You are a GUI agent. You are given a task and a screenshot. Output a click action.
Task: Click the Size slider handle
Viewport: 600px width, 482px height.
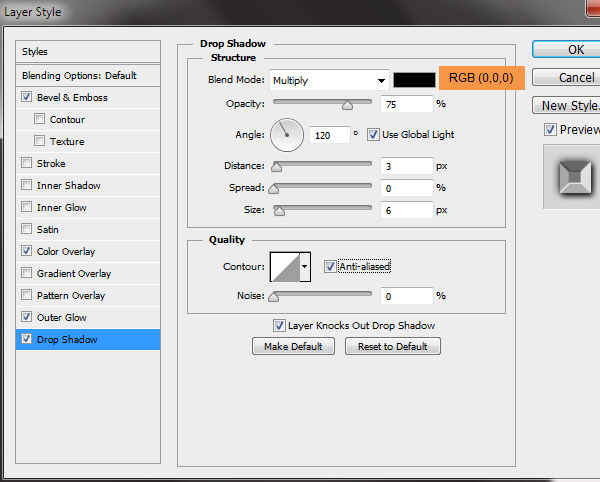[x=280, y=210]
